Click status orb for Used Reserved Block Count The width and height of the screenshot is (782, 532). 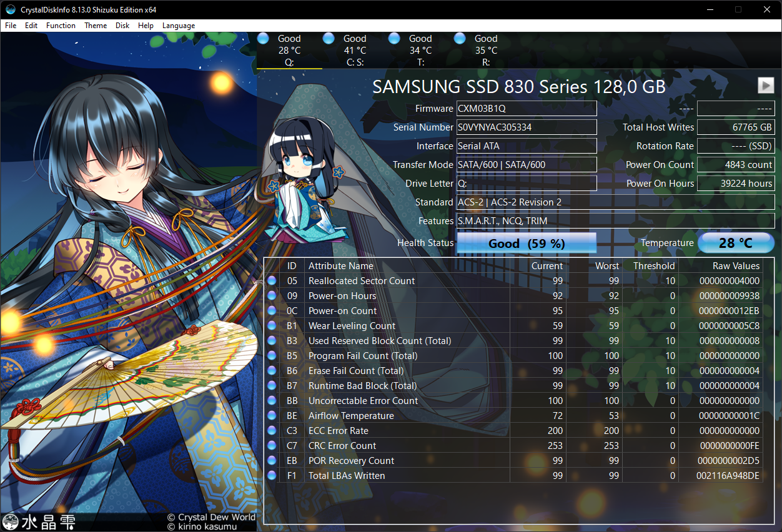272,341
